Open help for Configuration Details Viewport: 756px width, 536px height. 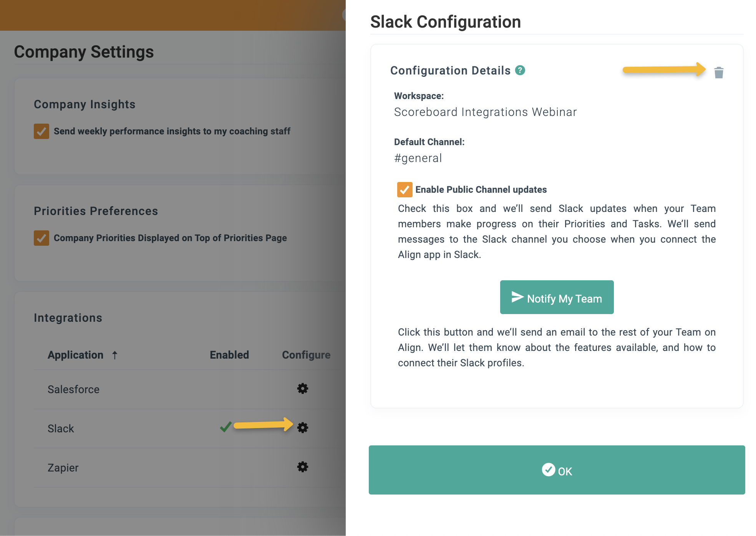[x=520, y=70]
